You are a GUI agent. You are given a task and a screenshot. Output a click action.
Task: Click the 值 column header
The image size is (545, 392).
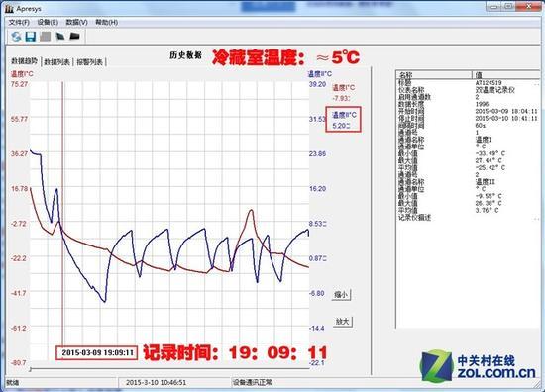(506, 75)
